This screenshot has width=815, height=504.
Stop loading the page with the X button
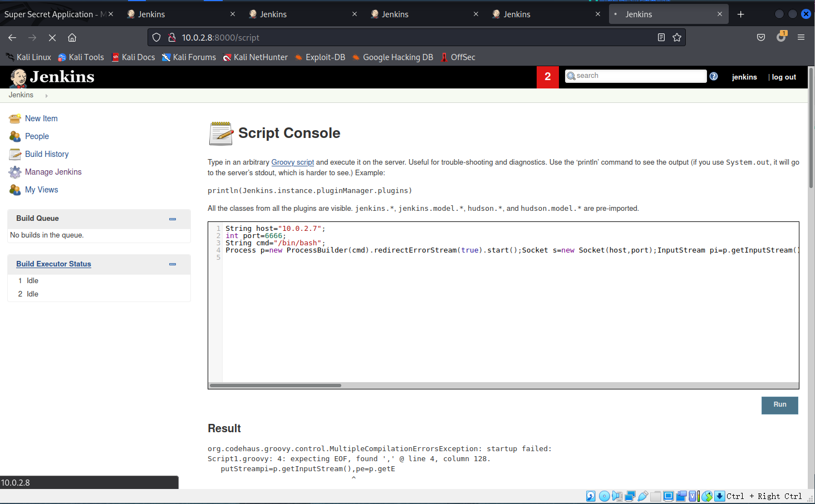click(52, 37)
